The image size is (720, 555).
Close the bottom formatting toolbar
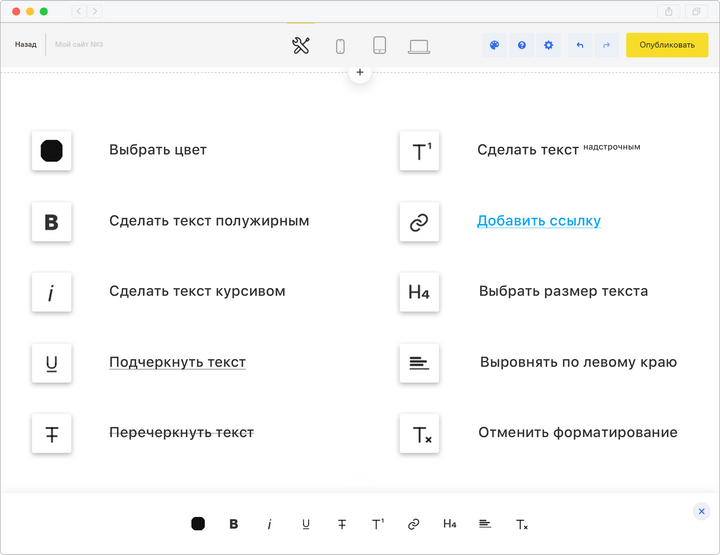click(x=701, y=511)
